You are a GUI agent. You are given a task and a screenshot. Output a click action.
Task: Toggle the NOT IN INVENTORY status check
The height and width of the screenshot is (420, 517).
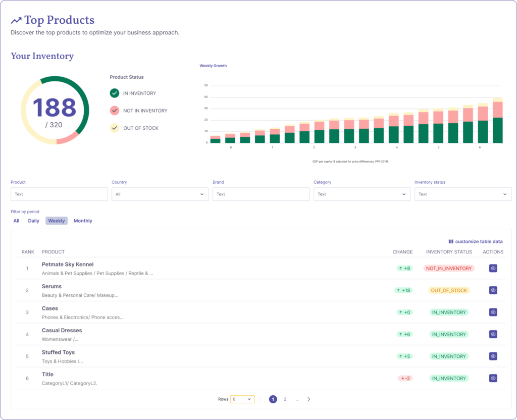(x=115, y=111)
